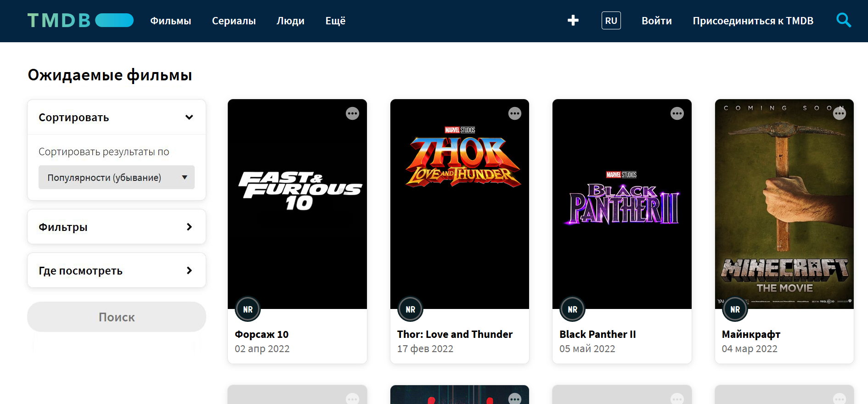Open options menu on Minecraft poster
Screen dimensions: 868x404
pos(839,113)
